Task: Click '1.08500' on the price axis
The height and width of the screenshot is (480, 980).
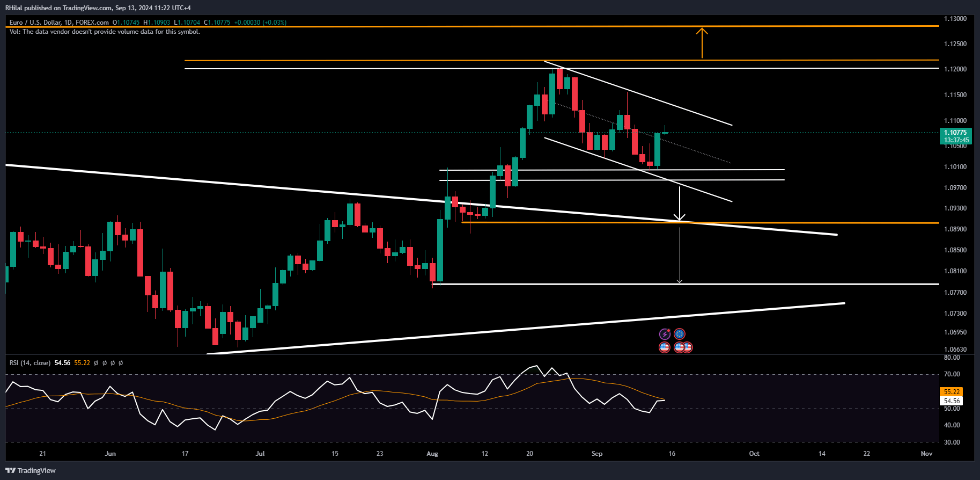Action: point(955,250)
